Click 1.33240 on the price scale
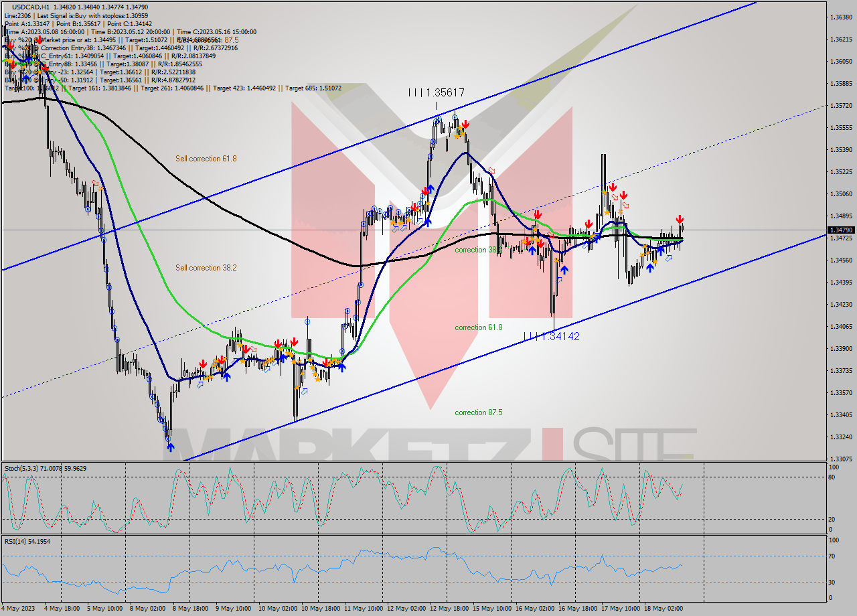 point(841,437)
